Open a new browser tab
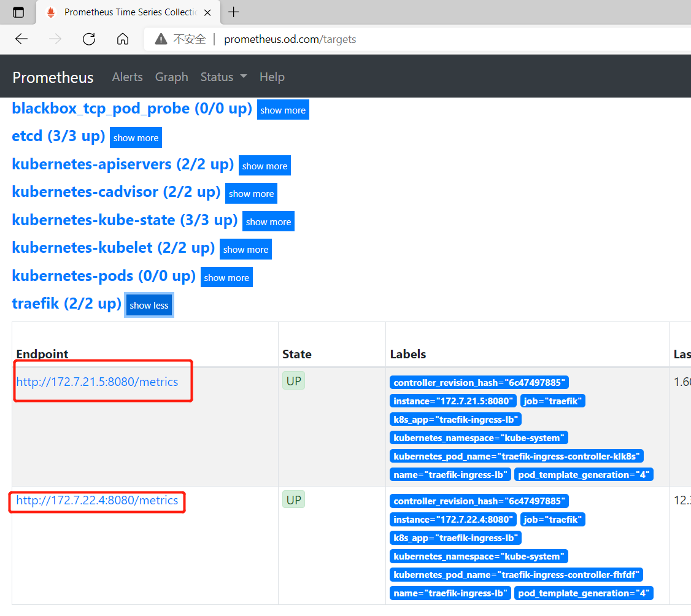This screenshot has width=691, height=616. click(234, 12)
